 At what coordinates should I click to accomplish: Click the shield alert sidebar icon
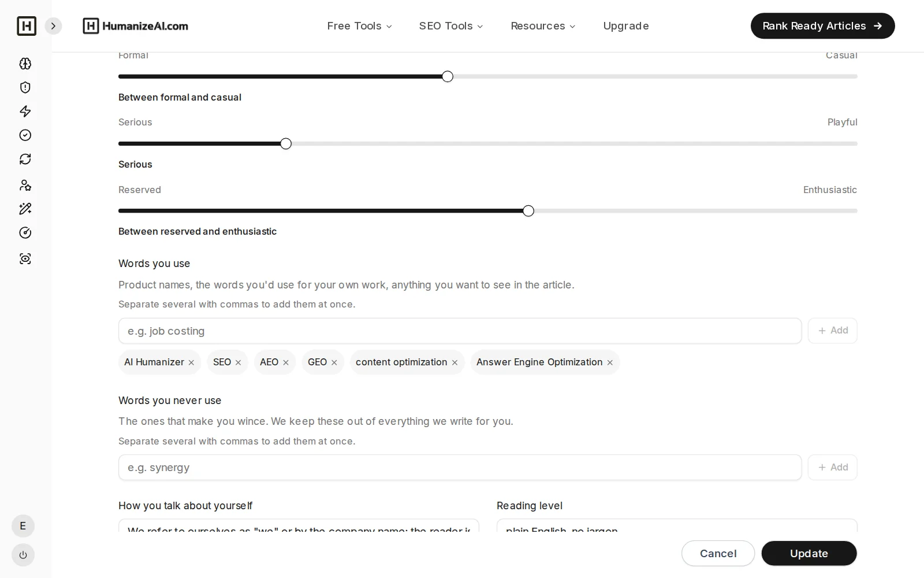(x=25, y=87)
